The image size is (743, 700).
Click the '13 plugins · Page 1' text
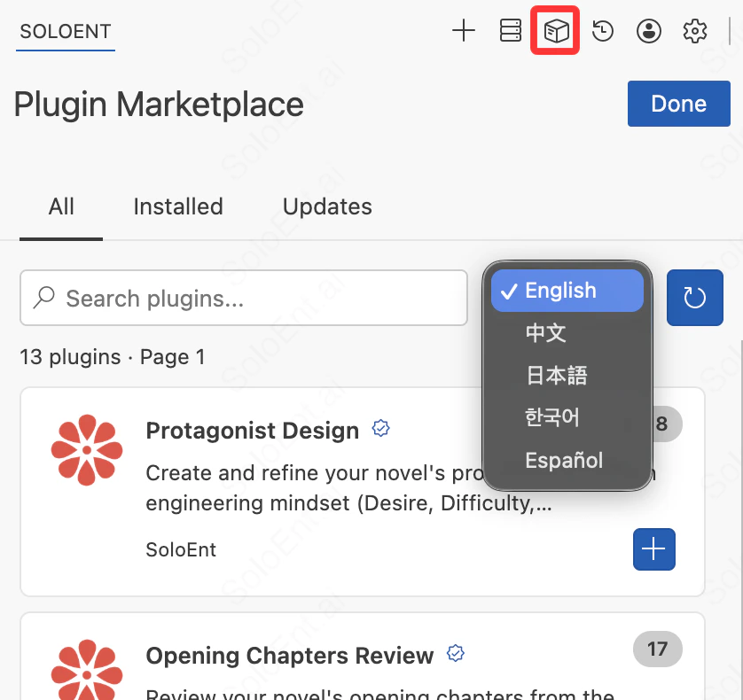(113, 357)
